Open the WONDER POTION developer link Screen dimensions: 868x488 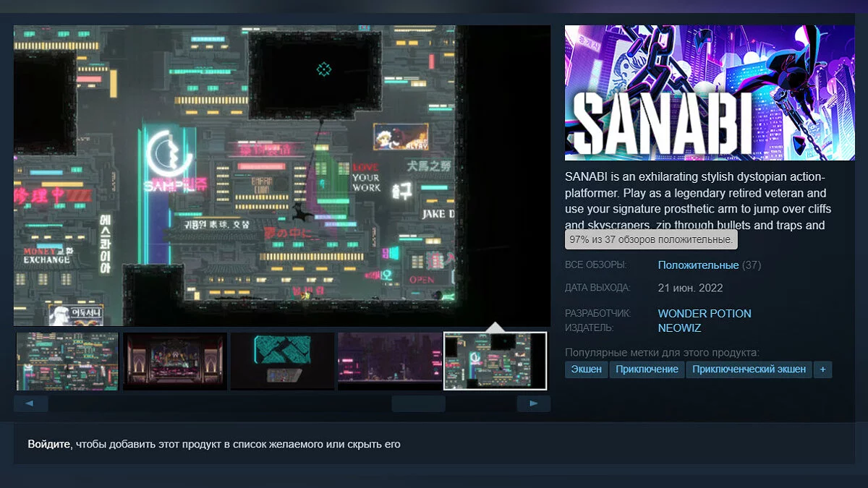tap(705, 314)
